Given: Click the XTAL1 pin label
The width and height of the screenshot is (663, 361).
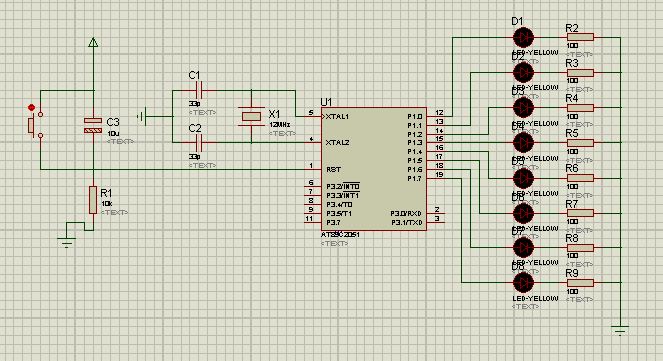Looking at the screenshot, I should click(x=337, y=116).
